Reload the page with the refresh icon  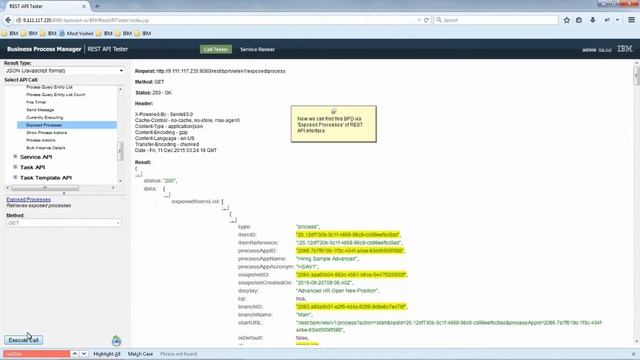[x=426, y=20]
